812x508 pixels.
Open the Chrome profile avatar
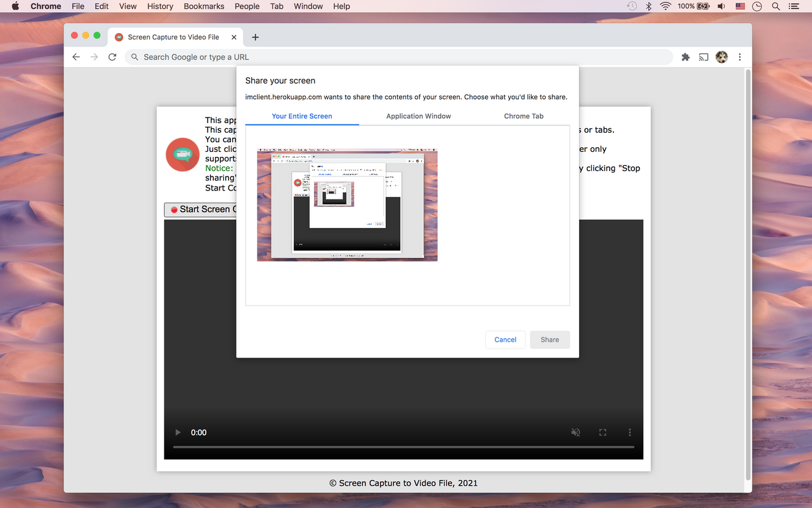pyautogui.click(x=722, y=57)
